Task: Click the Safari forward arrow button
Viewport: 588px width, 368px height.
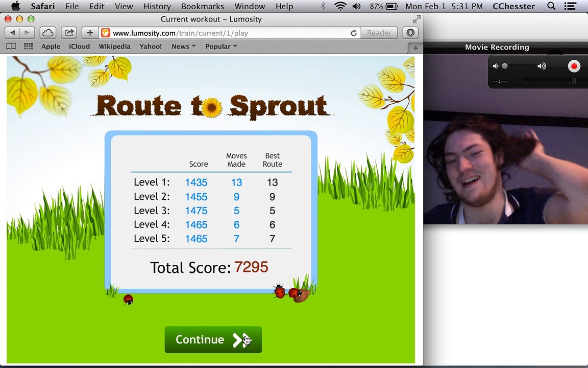Action: click(27, 33)
